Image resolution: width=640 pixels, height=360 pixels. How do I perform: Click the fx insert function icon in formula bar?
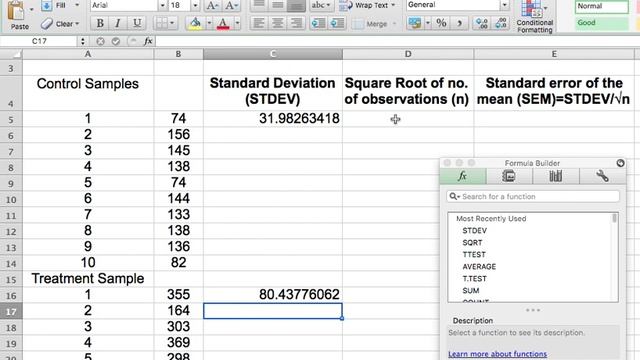click(148, 41)
